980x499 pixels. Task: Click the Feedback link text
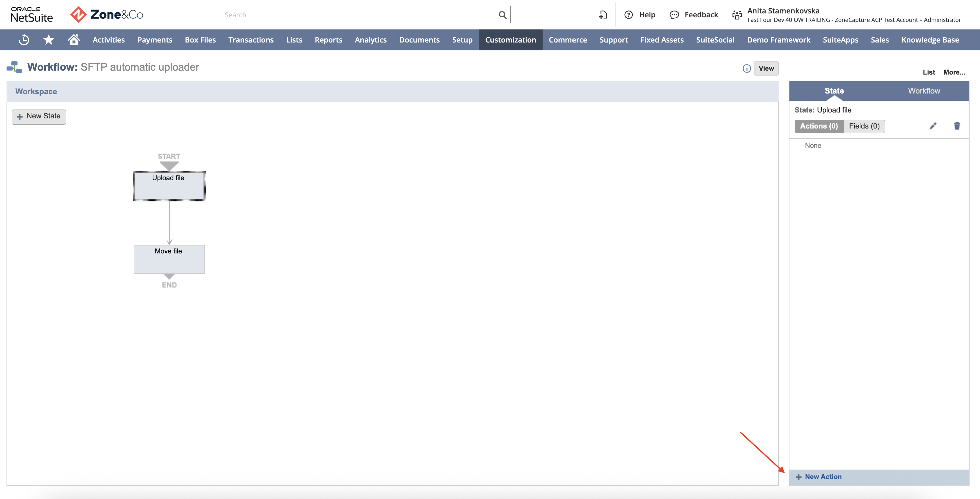(x=701, y=15)
